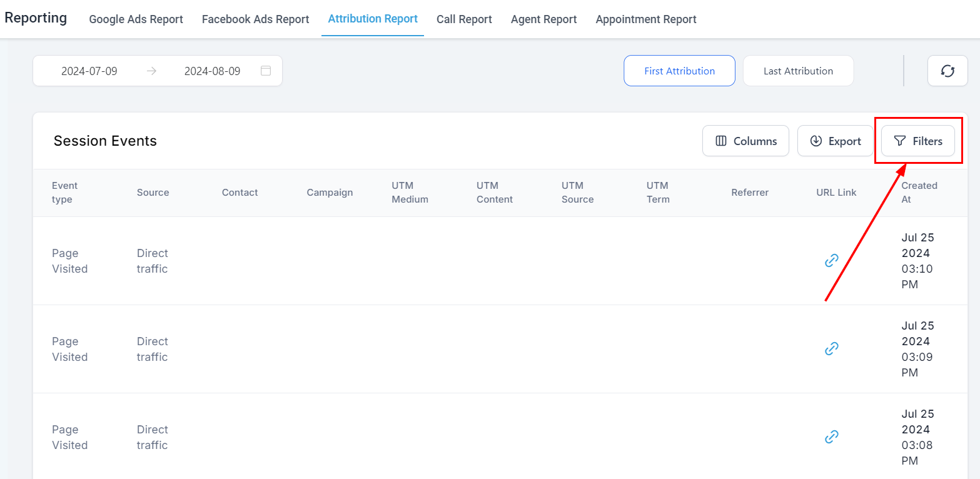This screenshot has width=980, height=479.
Task: Edit the end date 2024-08-09
Action: click(x=212, y=71)
